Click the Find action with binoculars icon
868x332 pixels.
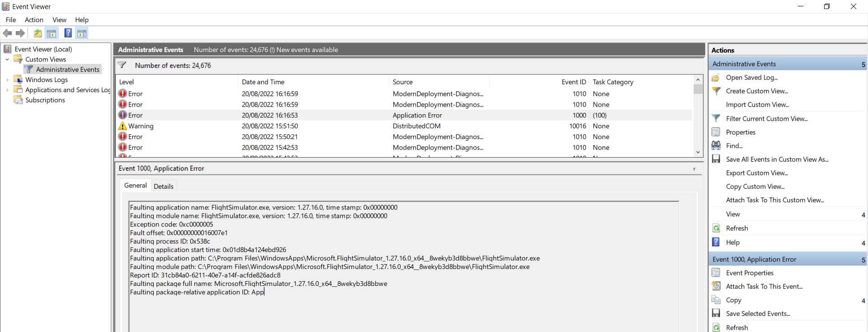click(x=734, y=146)
